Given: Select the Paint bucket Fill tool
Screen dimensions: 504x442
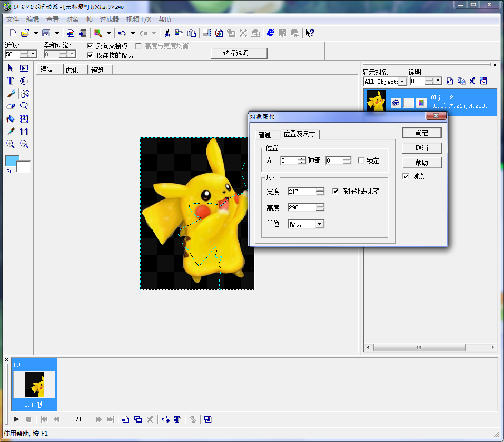Looking at the screenshot, I should (11, 119).
